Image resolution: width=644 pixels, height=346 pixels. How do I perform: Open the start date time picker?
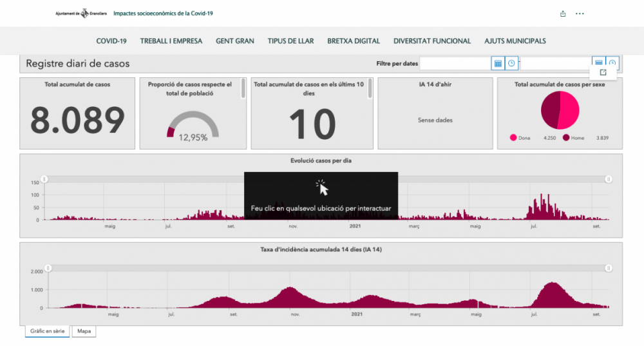(511, 63)
